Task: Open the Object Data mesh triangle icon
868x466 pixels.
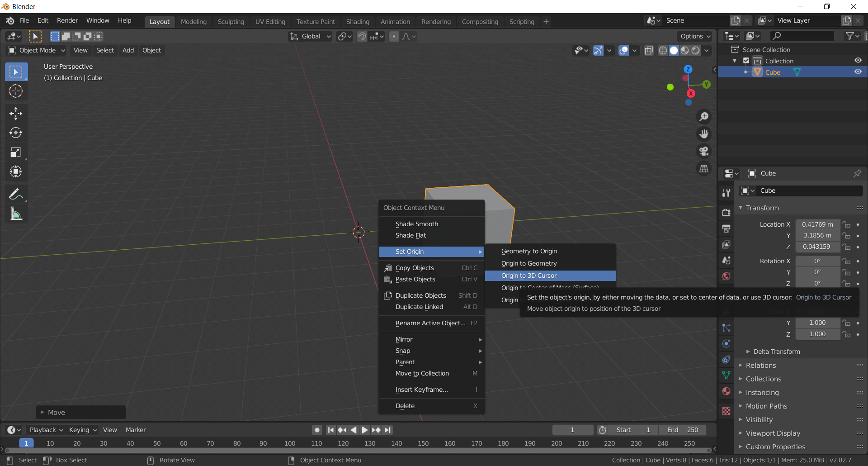Action: coord(726,375)
